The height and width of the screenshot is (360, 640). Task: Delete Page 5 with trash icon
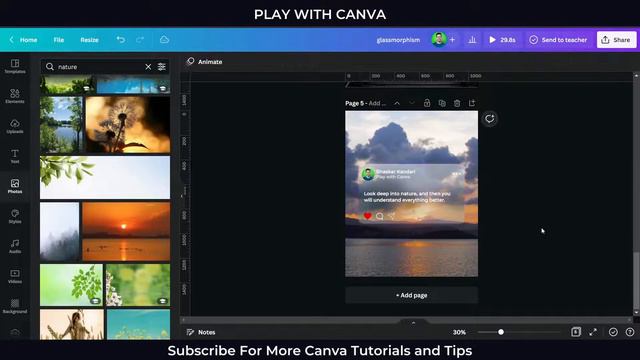coord(457,103)
